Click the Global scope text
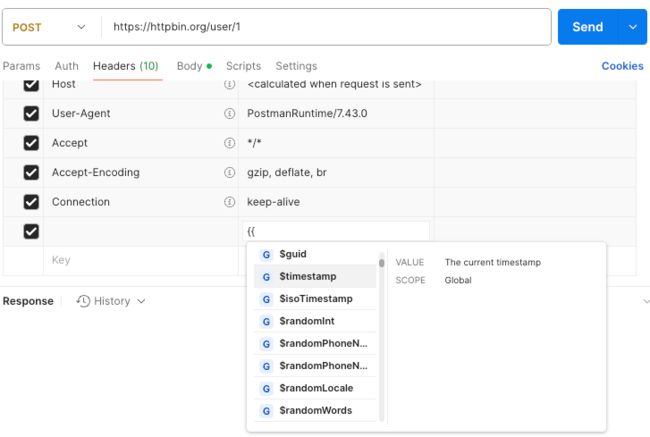The height and width of the screenshot is (437, 650). pyautogui.click(x=458, y=280)
